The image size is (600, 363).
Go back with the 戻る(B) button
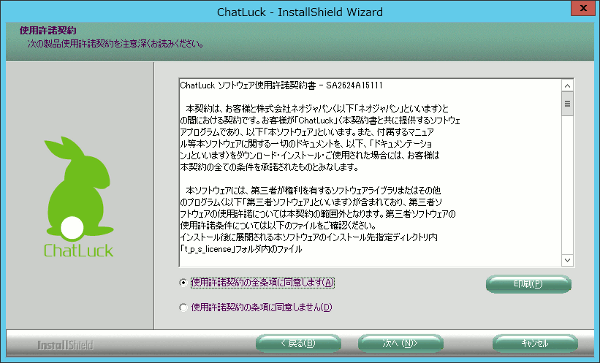tap(298, 343)
